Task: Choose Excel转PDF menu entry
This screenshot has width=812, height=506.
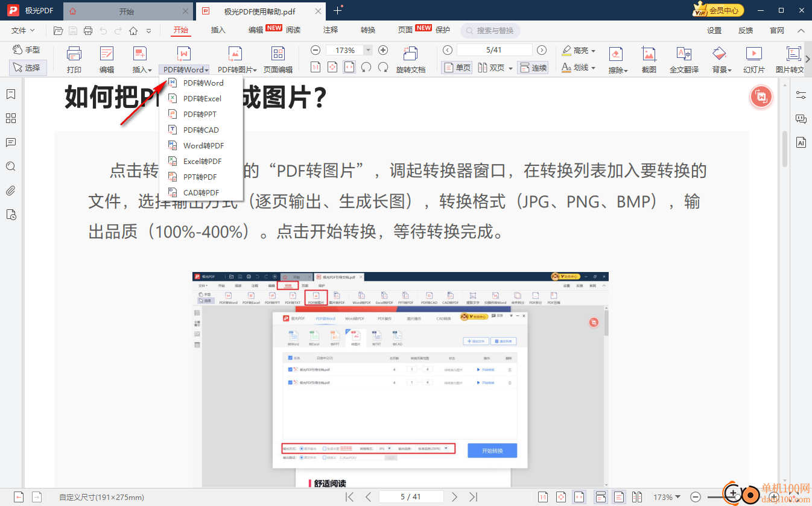Action: tap(201, 161)
